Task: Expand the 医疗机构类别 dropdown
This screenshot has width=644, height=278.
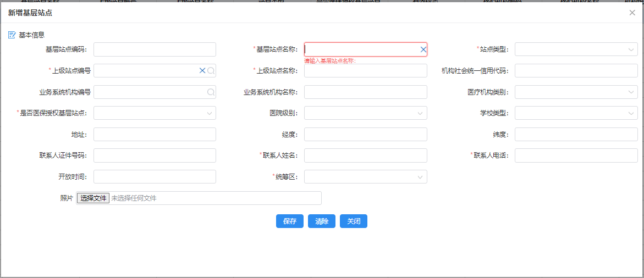Action: pyautogui.click(x=576, y=92)
